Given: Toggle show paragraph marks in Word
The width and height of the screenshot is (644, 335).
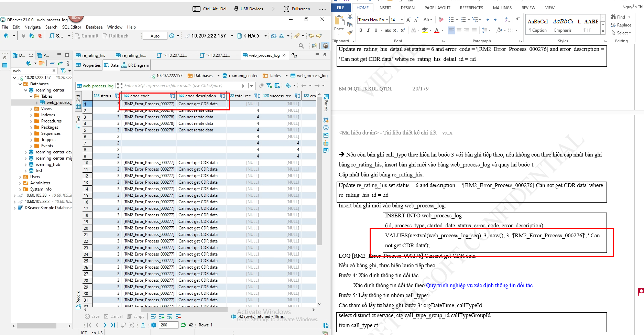Looking at the screenshot, I should (518, 20).
